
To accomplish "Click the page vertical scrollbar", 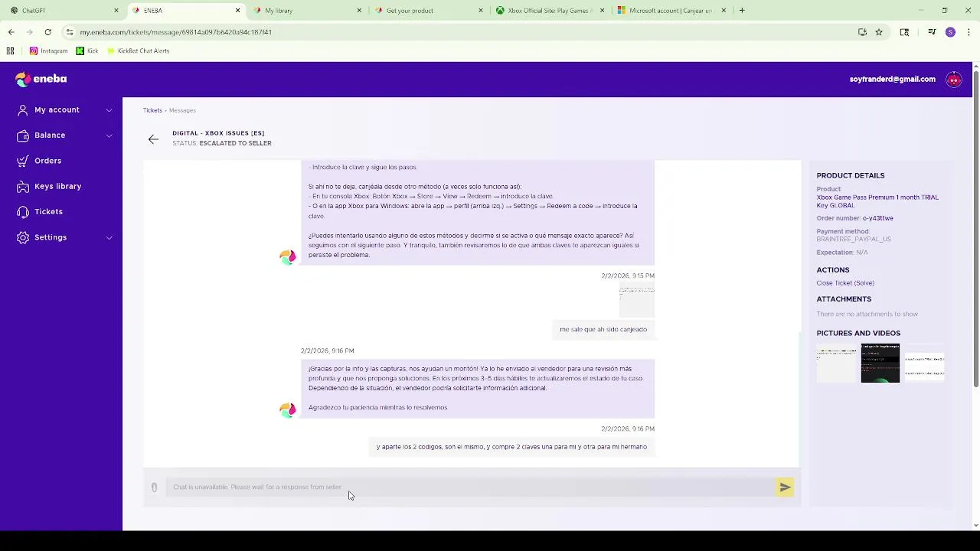I will [x=975, y=230].
